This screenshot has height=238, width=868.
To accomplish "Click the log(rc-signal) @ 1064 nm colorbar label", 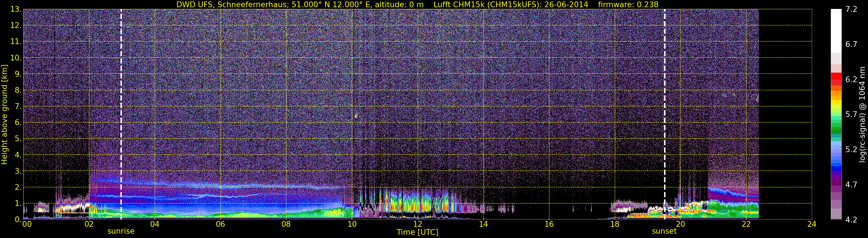I will (x=862, y=114).
